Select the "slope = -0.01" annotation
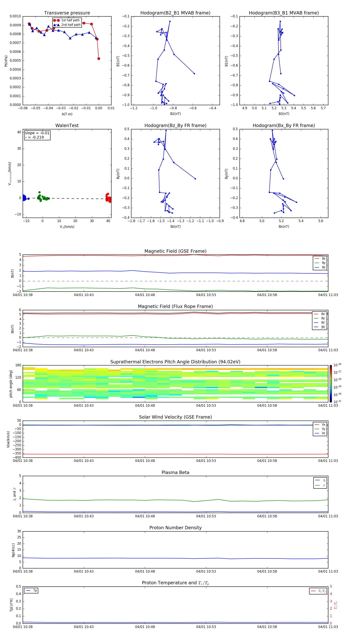 tap(37, 133)
